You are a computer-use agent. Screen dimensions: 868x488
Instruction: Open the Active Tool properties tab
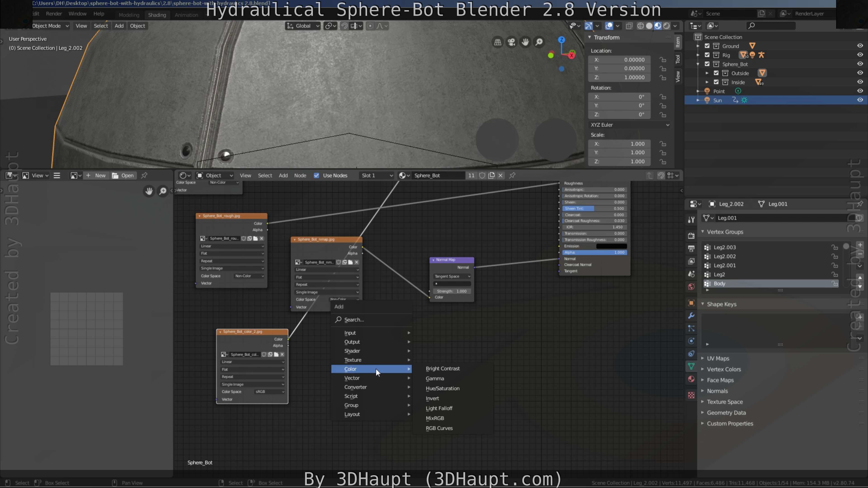691,220
